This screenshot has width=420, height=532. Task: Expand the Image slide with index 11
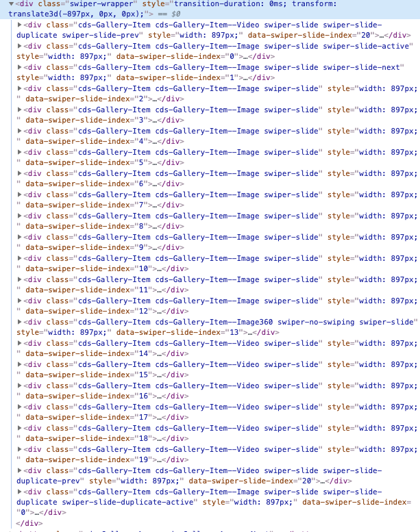click(x=20, y=279)
